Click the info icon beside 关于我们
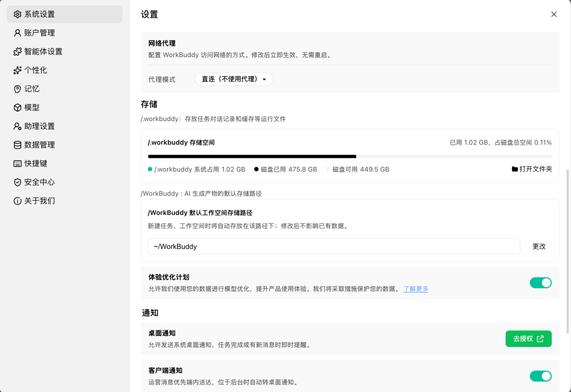 click(x=17, y=201)
